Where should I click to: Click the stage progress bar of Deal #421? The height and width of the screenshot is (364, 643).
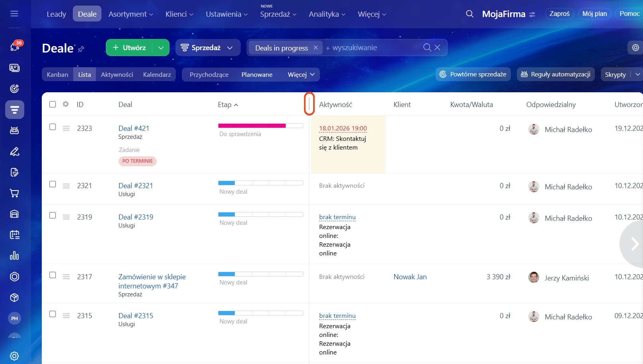click(x=260, y=126)
